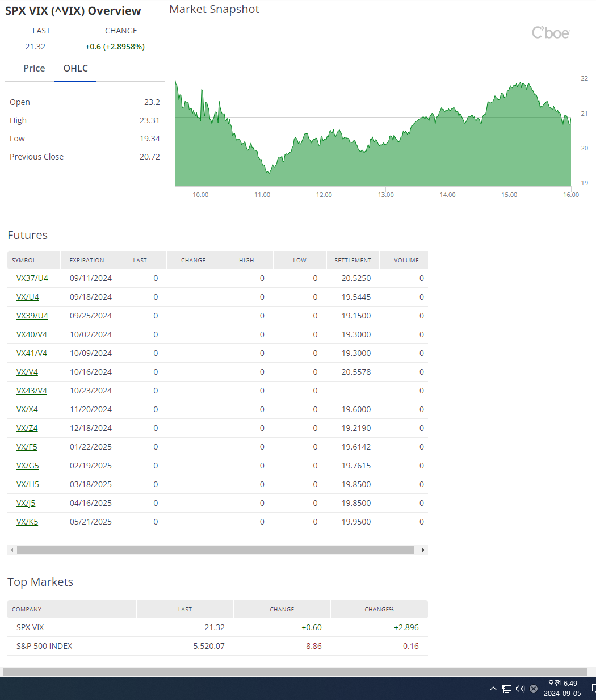Show hidden system tray icons chevron

(493, 689)
